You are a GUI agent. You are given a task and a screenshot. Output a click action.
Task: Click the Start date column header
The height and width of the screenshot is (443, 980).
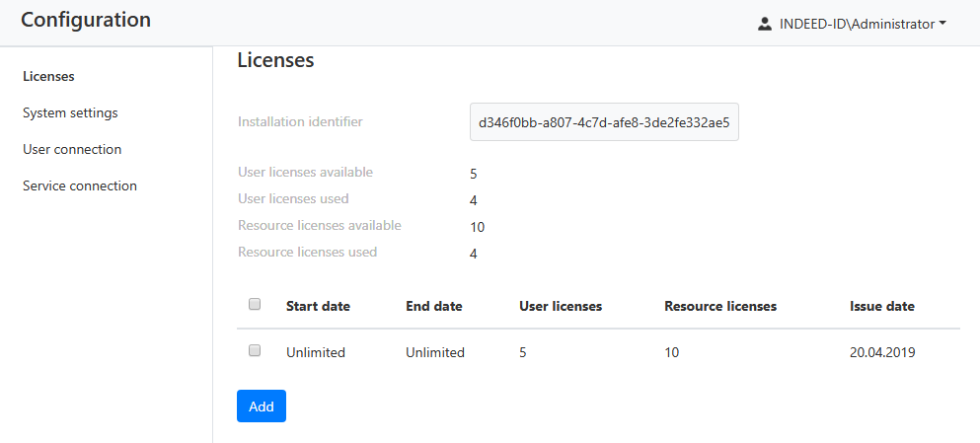pyautogui.click(x=318, y=306)
